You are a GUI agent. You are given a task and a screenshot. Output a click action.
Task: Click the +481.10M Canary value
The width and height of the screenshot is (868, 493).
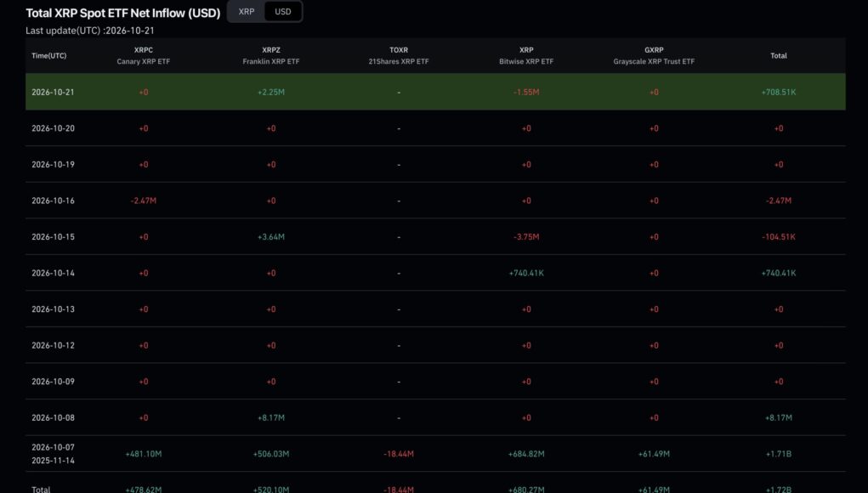click(x=144, y=454)
